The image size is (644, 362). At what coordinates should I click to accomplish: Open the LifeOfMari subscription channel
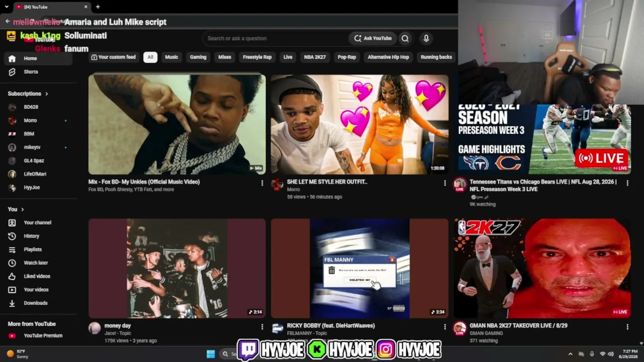pyautogui.click(x=38, y=174)
